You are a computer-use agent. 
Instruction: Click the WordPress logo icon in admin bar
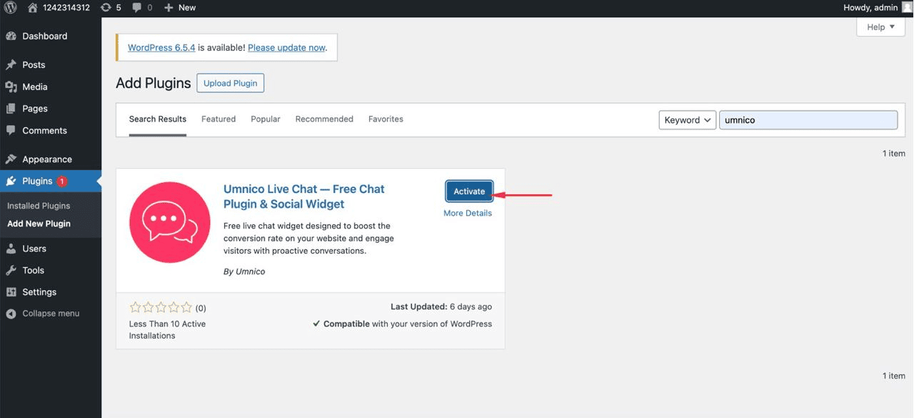11,7
